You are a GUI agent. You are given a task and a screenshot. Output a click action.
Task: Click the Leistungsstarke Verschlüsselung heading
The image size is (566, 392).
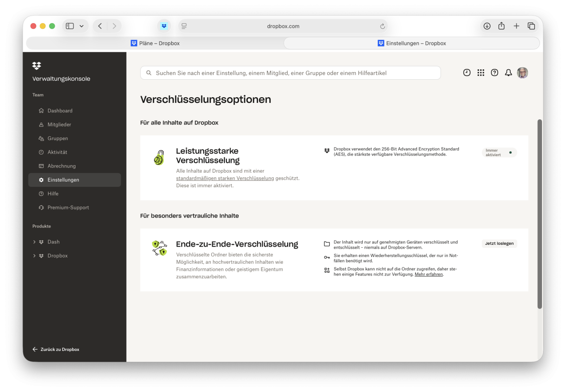click(x=208, y=156)
